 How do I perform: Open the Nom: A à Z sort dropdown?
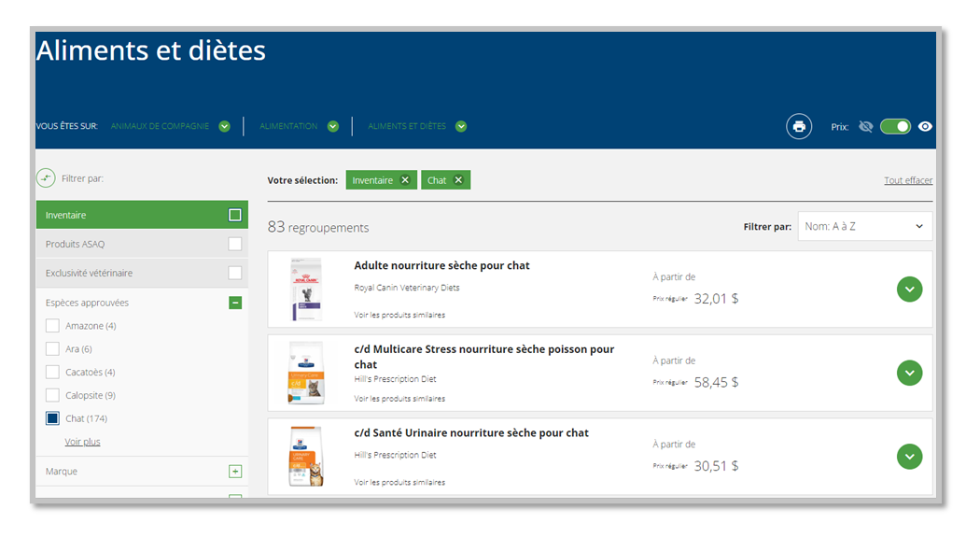click(x=864, y=226)
